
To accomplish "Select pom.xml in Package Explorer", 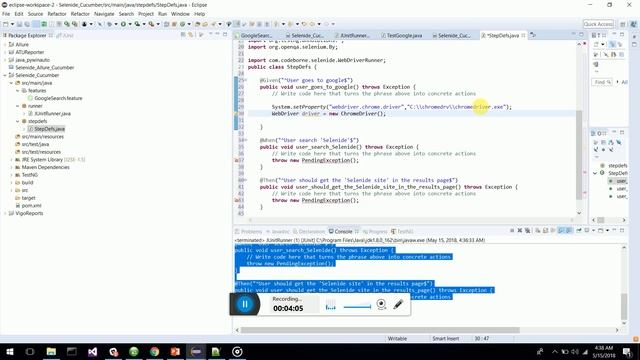I will (x=28, y=206).
